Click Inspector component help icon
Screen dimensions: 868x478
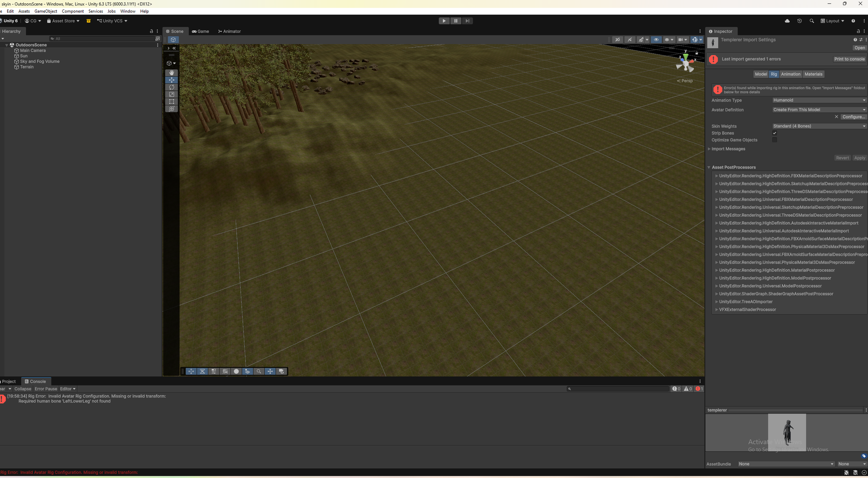[x=855, y=40]
